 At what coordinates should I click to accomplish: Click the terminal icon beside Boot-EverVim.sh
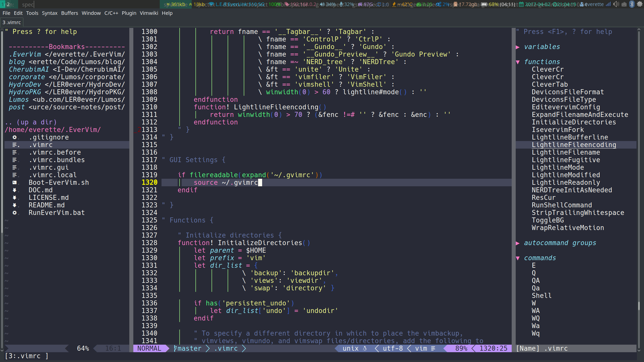click(15, 183)
